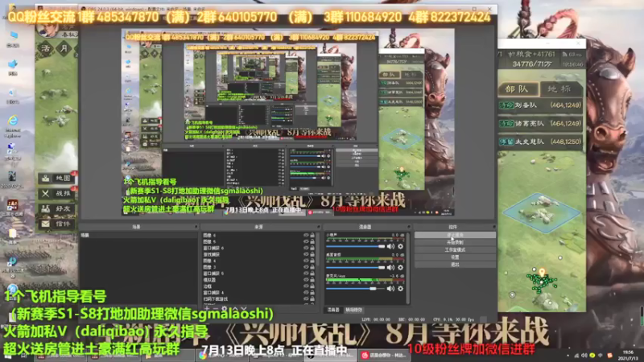
Task: Click lock icon of source 窗口捕获 4
Action: 312,293
